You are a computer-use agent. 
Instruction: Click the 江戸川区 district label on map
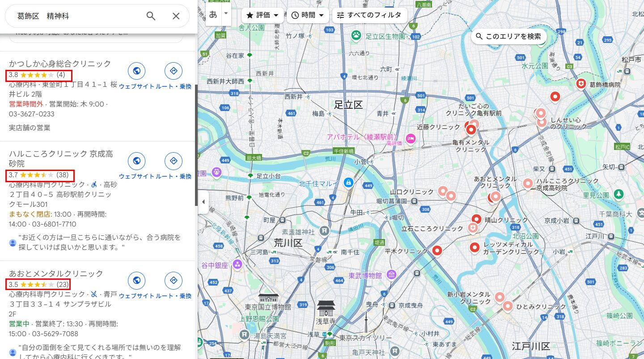click(531, 346)
